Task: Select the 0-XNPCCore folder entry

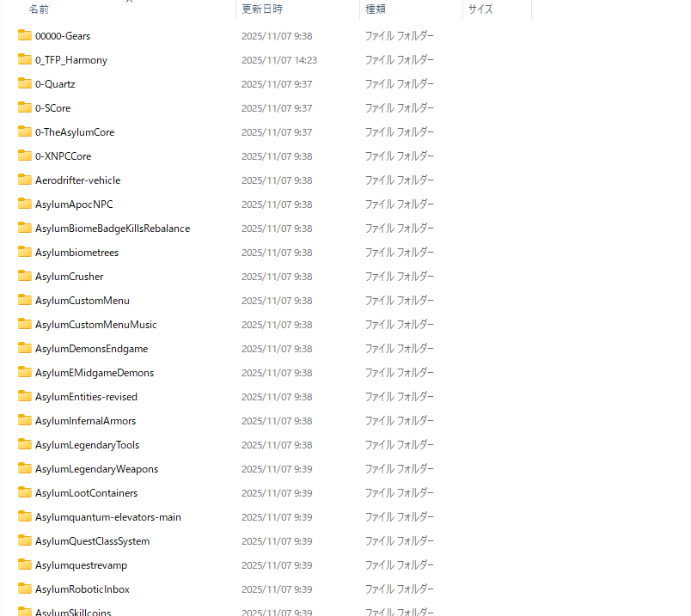Action: pyautogui.click(x=63, y=156)
